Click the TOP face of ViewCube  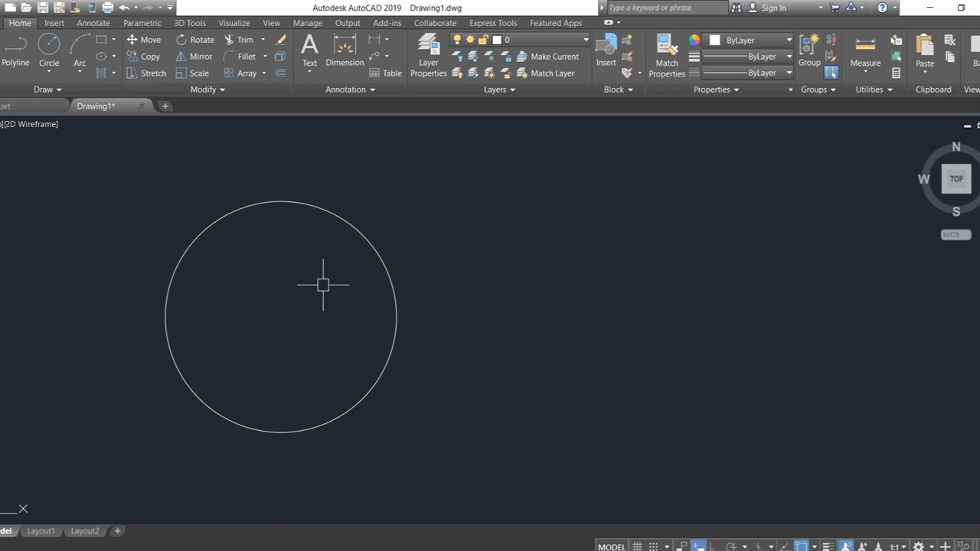(956, 179)
